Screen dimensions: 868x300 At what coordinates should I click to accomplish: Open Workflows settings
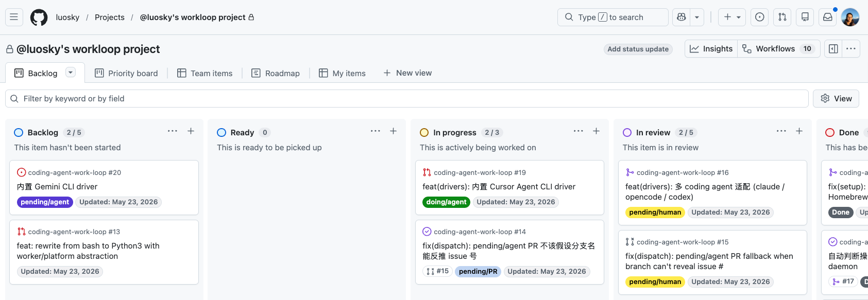[x=778, y=48]
